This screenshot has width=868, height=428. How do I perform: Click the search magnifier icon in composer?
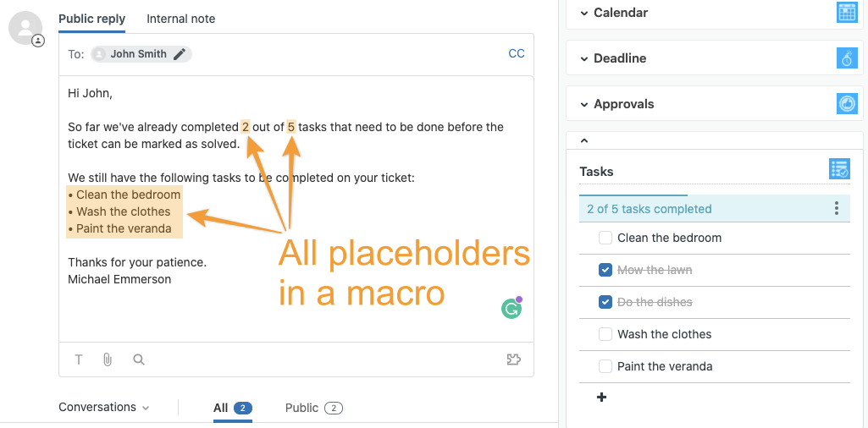139,360
